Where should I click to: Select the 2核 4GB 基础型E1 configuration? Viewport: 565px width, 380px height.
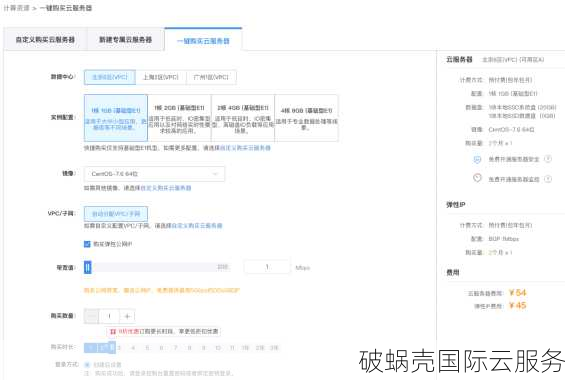coord(243,118)
